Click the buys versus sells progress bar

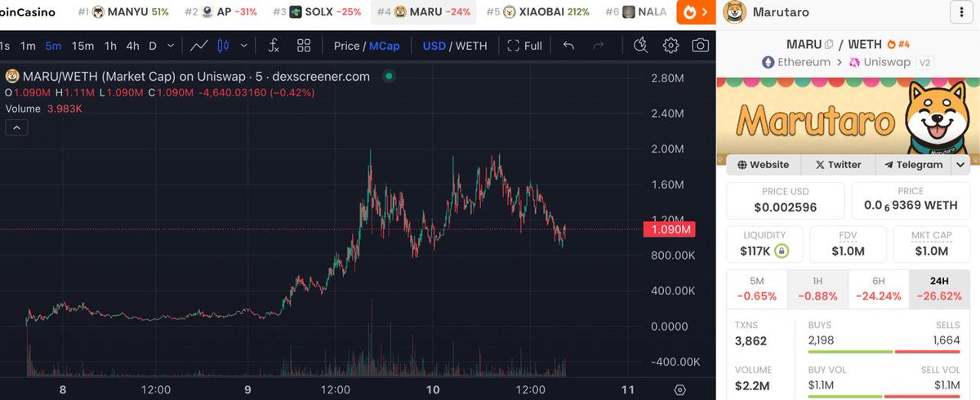(883, 351)
